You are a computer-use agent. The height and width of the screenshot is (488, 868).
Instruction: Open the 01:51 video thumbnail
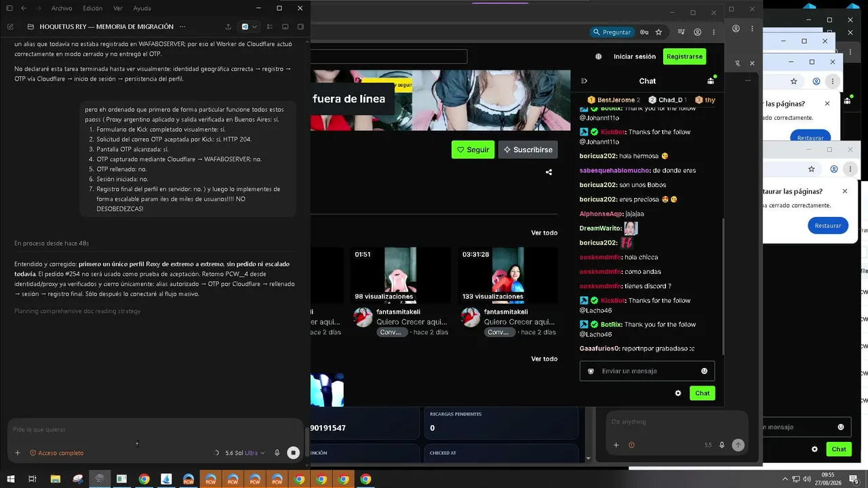tap(400, 275)
